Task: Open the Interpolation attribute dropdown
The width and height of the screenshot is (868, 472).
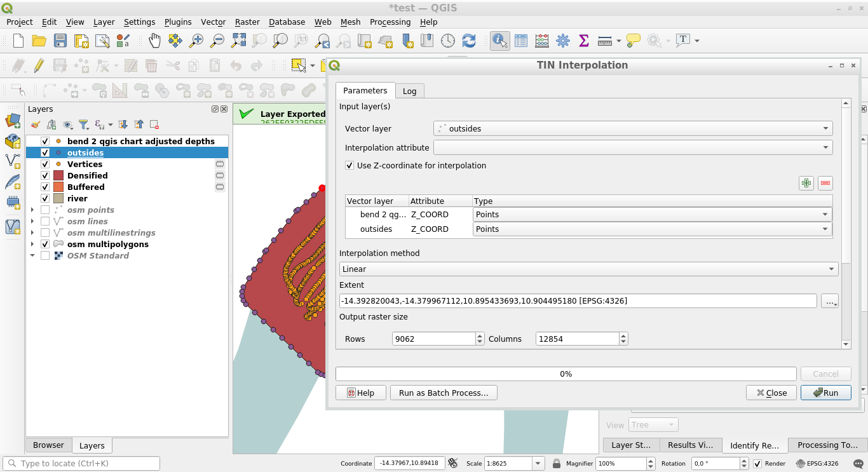Action: tap(633, 147)
